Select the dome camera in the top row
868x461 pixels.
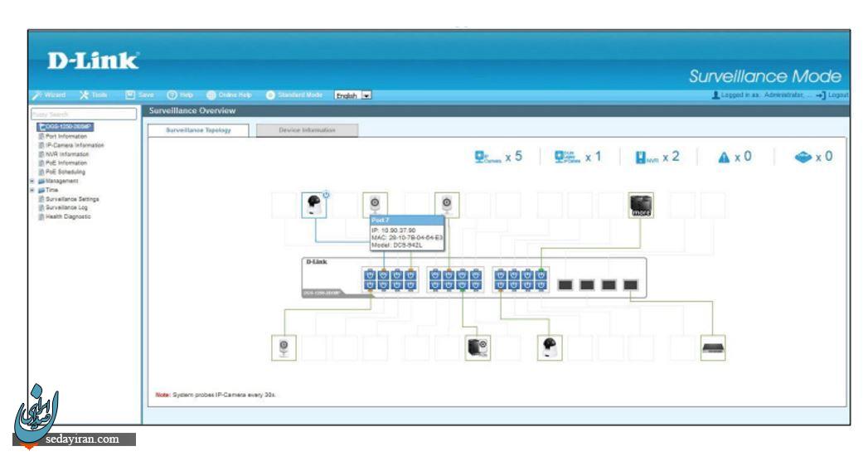314,205
